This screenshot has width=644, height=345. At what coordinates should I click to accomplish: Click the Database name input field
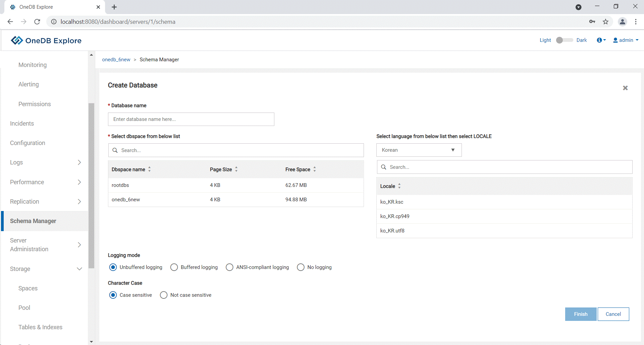pos(191,119)
